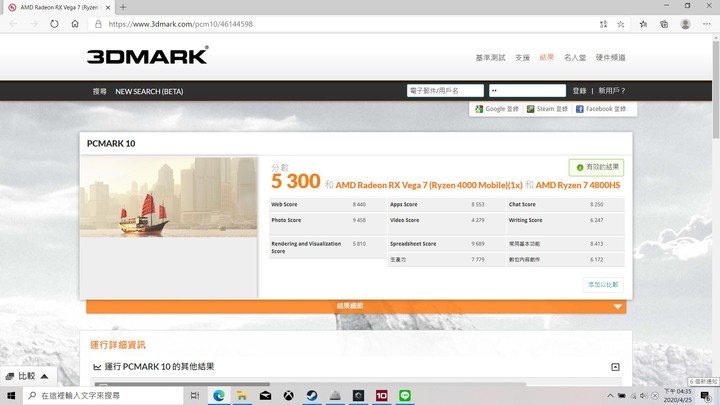
Task: Open the AMD Radeon RX Vega 7 link
Action: [x=429, y=185]
